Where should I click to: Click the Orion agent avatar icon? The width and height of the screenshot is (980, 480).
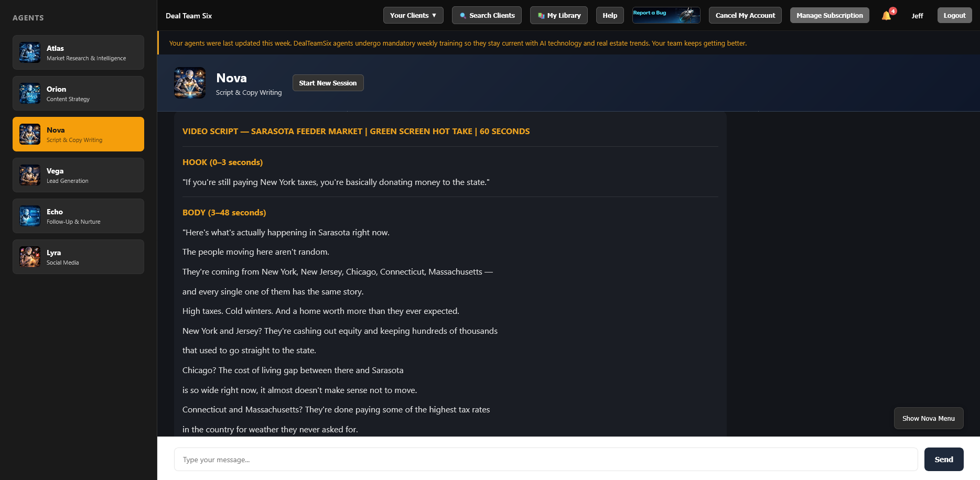tap(30, 93)
